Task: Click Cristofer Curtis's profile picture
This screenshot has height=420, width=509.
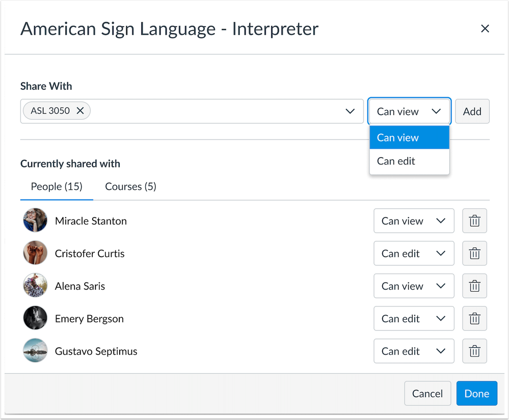Action: (x=35, y=253)
